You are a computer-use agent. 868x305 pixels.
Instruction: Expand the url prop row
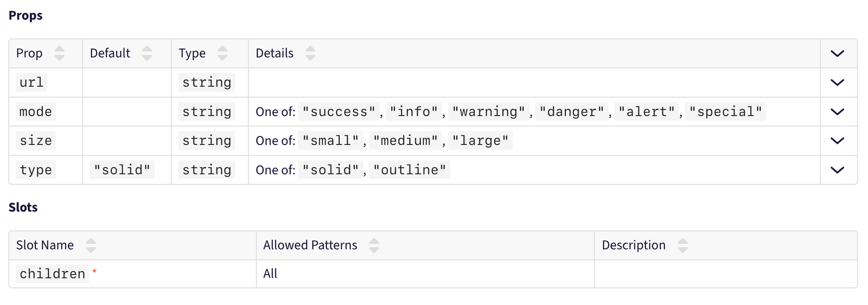(838, 82)
